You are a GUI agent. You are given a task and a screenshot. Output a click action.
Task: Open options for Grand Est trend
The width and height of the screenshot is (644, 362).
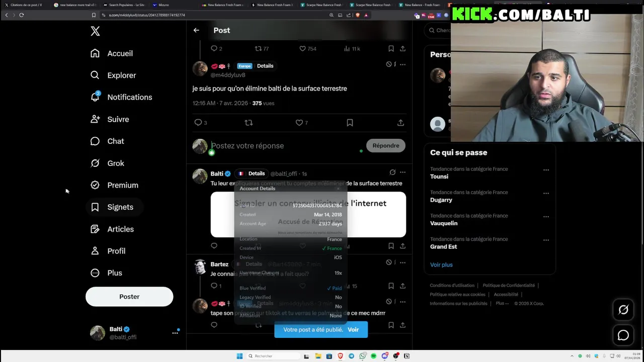tap(546, 240)
